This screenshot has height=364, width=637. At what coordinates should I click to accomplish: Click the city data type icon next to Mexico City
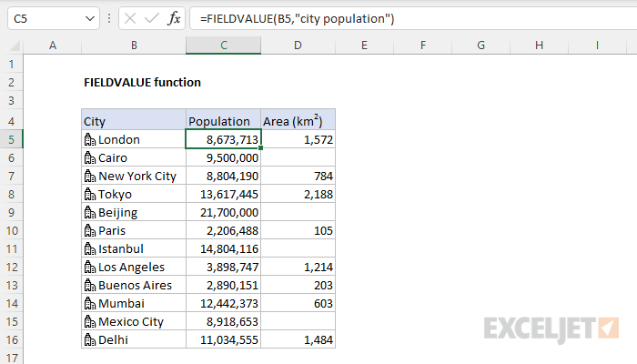90,322
